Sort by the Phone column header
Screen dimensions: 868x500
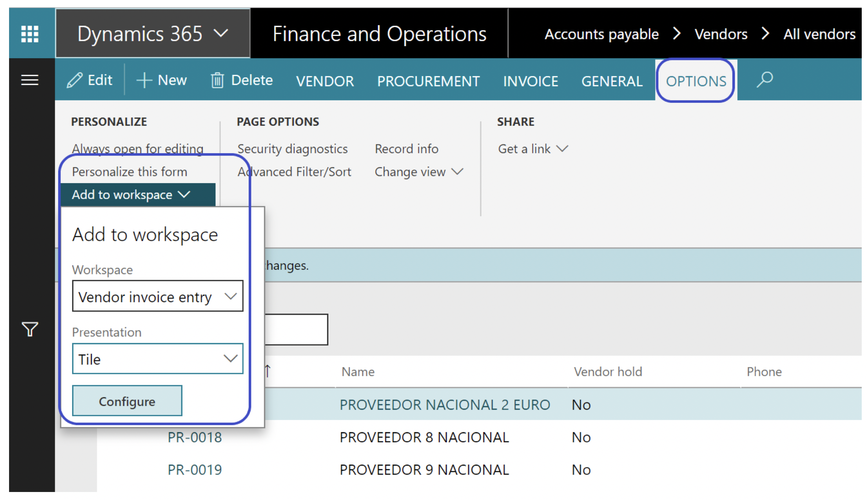tap(764, 372)
